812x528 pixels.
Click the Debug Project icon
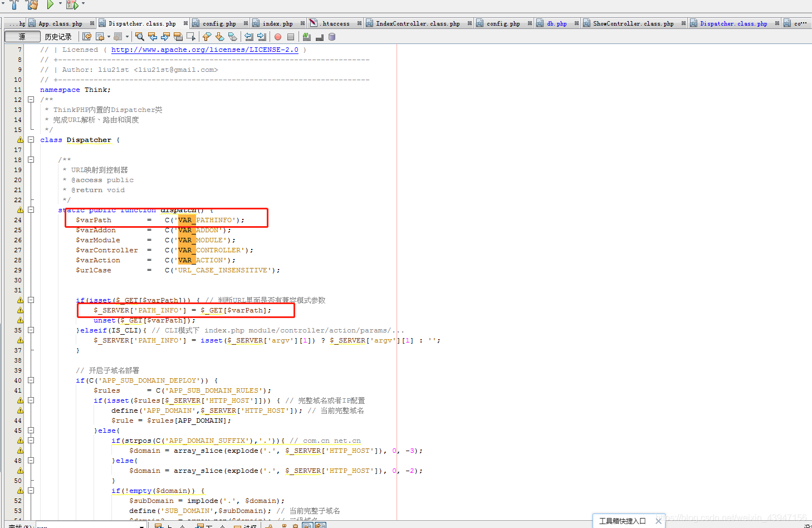tap(72, 4)
